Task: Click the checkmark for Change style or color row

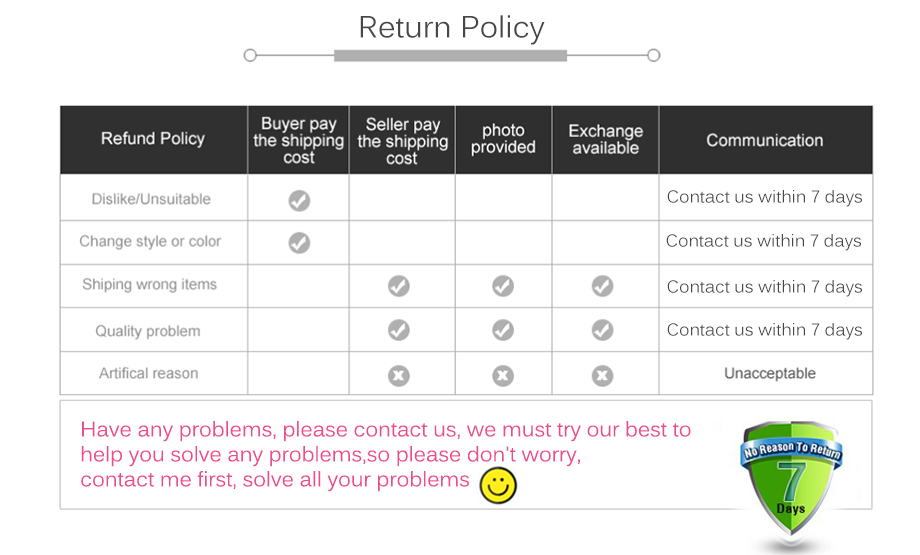Action: click(x=299, y=243)
